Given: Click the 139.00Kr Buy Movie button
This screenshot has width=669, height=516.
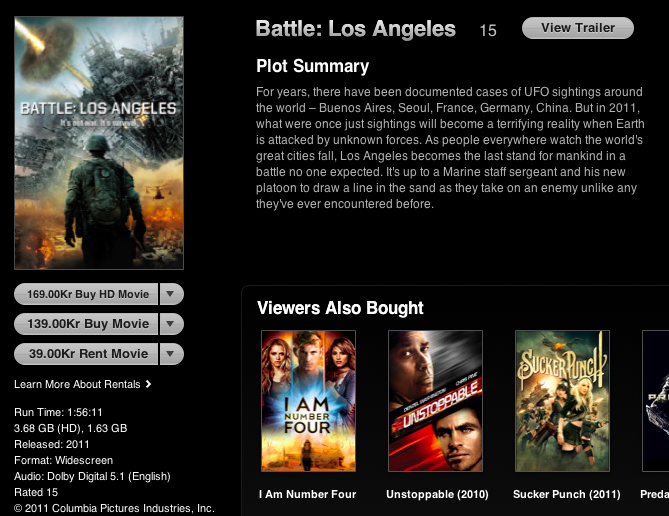Looking at the screenshot, I should pos(86,324).
